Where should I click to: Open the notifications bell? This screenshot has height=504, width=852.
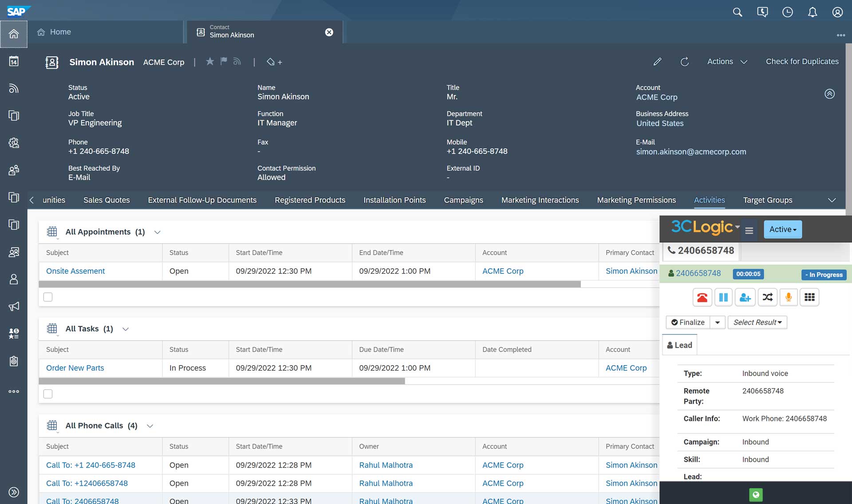(x=813, y=12)
